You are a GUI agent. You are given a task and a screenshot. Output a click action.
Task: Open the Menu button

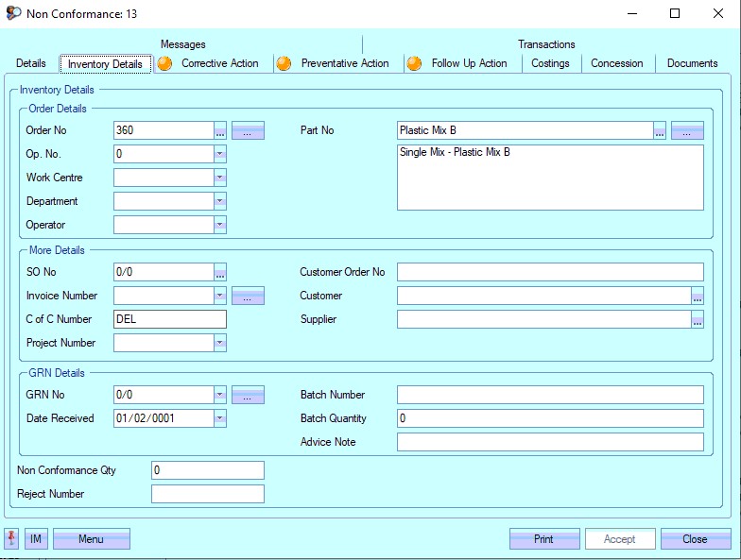[x=91, y=539]
